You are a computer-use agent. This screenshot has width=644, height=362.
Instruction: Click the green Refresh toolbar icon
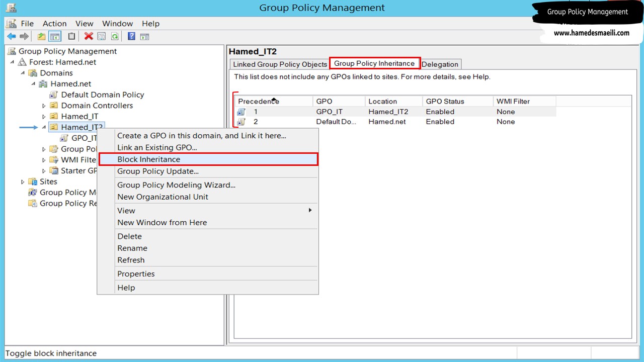[x=115, y=36]
